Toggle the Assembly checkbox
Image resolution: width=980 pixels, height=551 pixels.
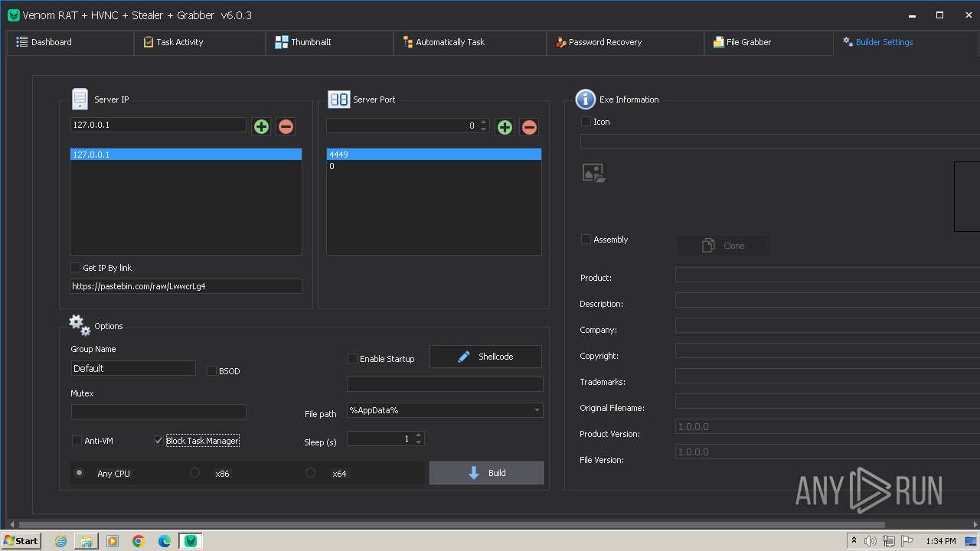pos(586,240)
